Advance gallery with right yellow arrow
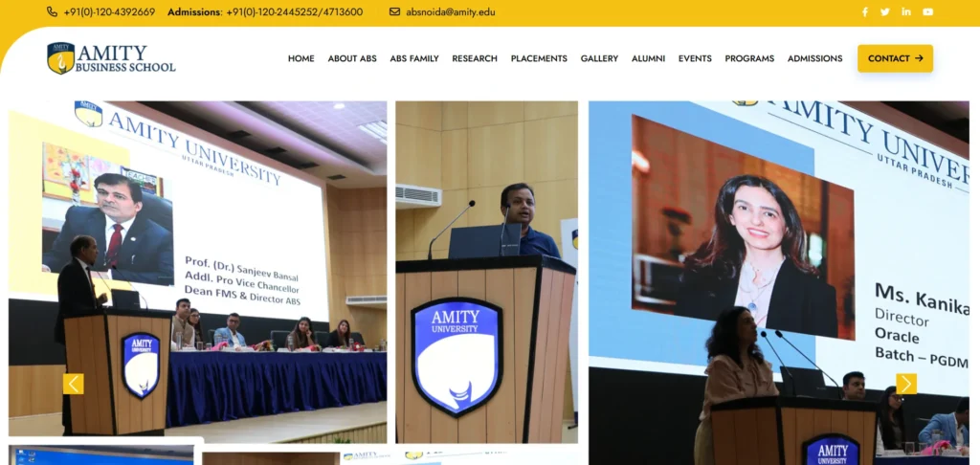The width and height of the screenshot is (980, 465). (x=906, y=384)
